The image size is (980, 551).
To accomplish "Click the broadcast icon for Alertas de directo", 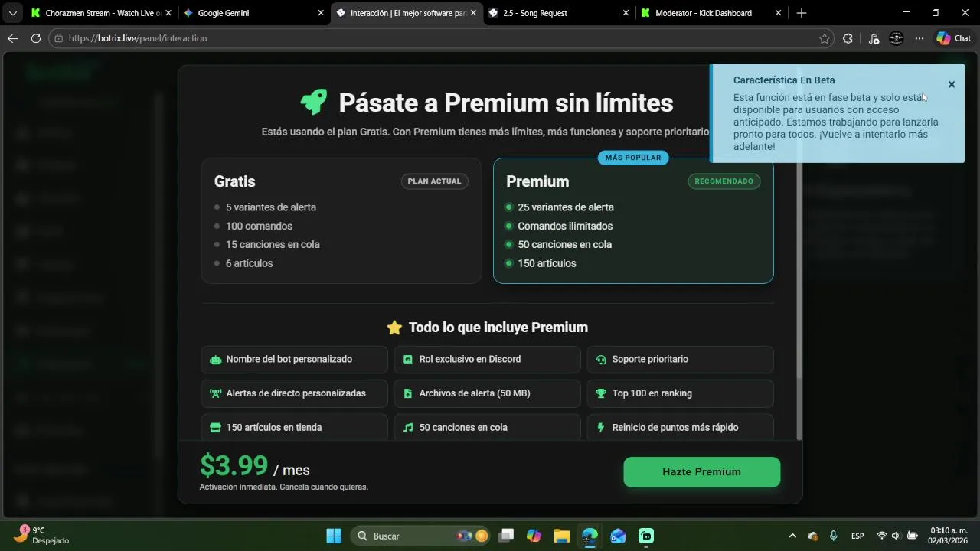I will click(215, 393).
